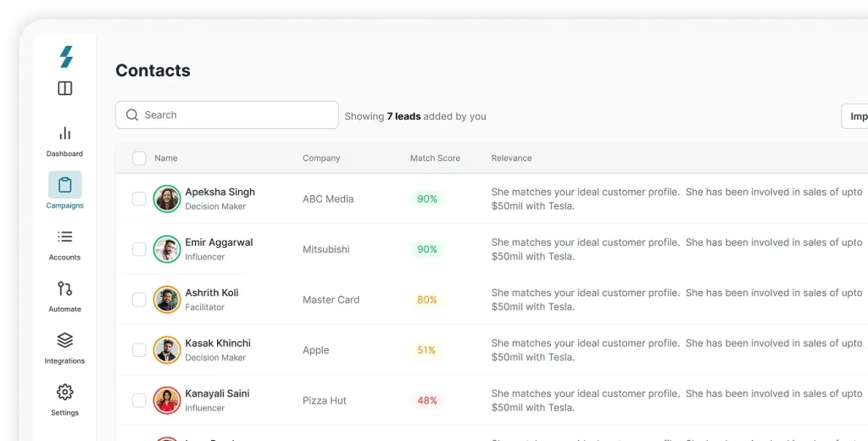
Task: Open the Campaigns menu label
Action: tap(64, 205)
